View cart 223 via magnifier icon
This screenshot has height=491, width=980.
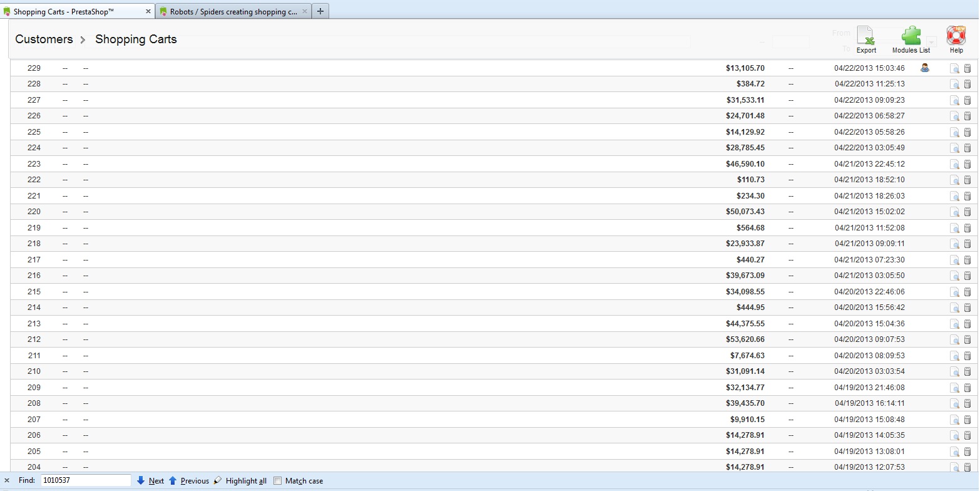[x=954, y=164]
